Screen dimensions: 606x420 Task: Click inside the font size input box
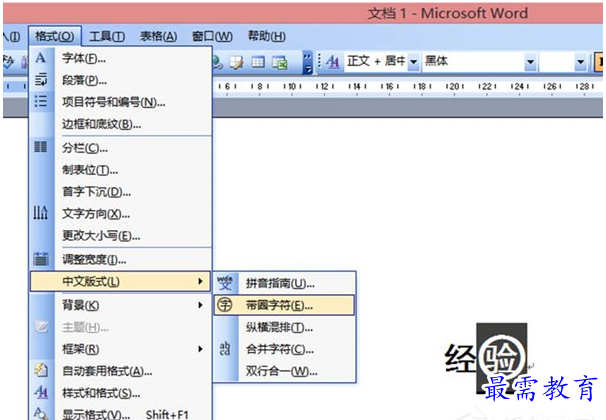557,62
